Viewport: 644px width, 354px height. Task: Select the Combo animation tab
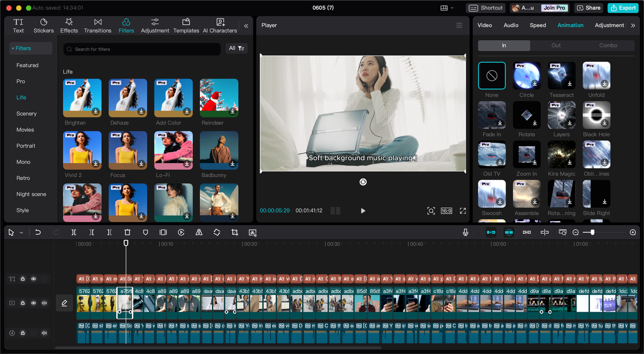tap(608, 45)
